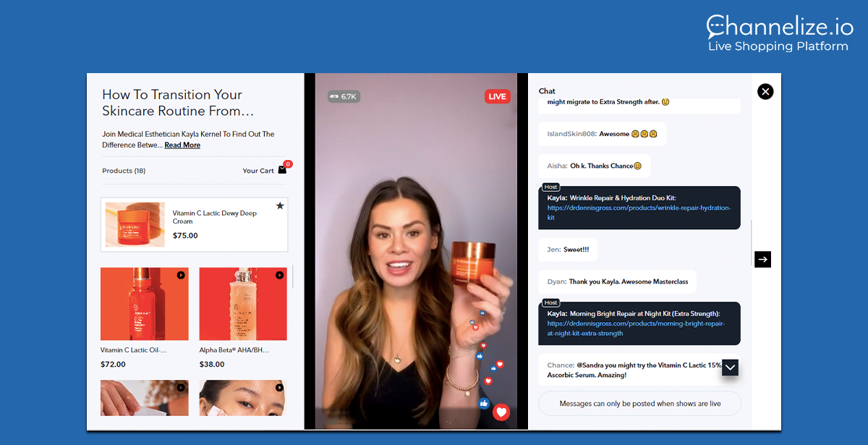The width and height of the screenshot is (868, 445).
Task: Click IslandSkin808's Awesome message
Action: point(603,134)
